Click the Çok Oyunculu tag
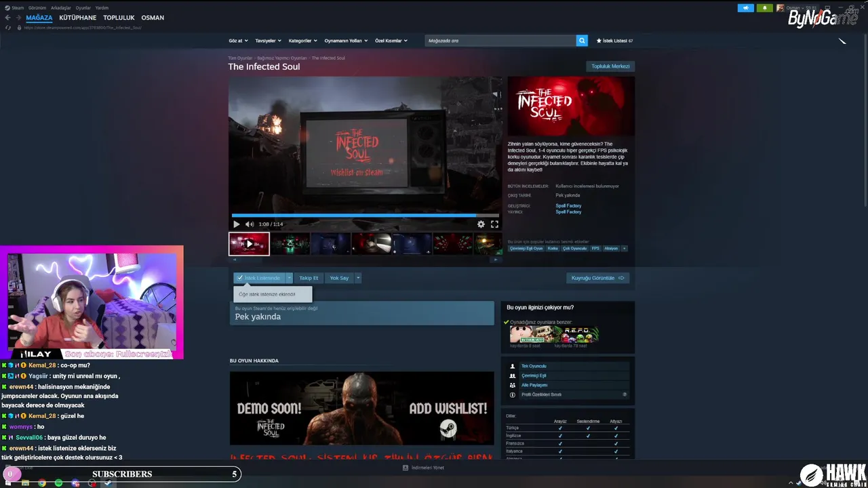The width and height of the screenshot is (868, 488). [574, 248]
